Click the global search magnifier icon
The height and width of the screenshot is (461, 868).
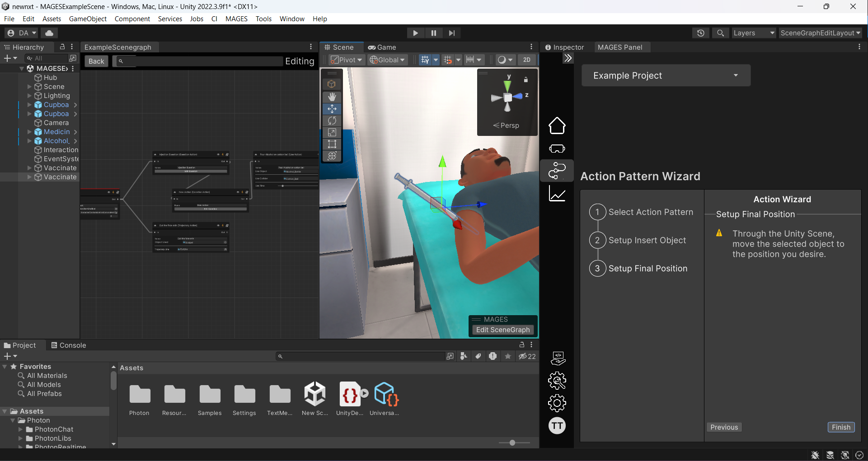click(x=720, y=33)
